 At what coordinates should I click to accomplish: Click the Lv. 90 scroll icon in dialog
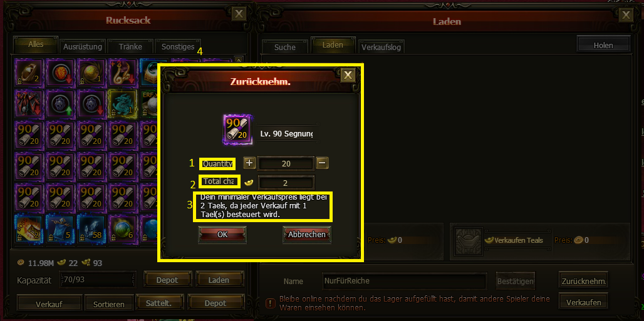[x=237, y=130]
